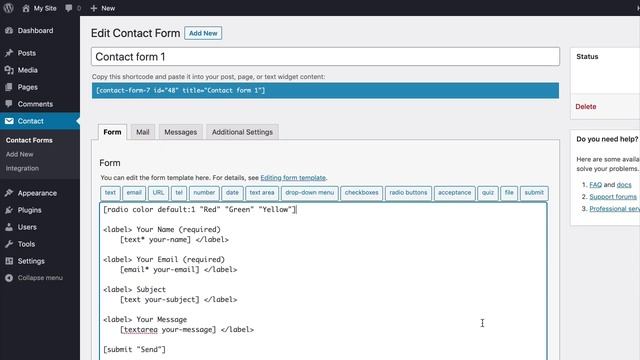
Task: Click the My Site admin bar label
Action: 45,8
